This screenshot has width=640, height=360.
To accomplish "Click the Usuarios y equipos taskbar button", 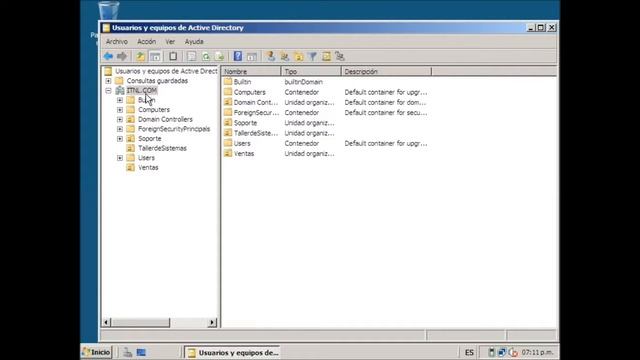I will point(233,352).
